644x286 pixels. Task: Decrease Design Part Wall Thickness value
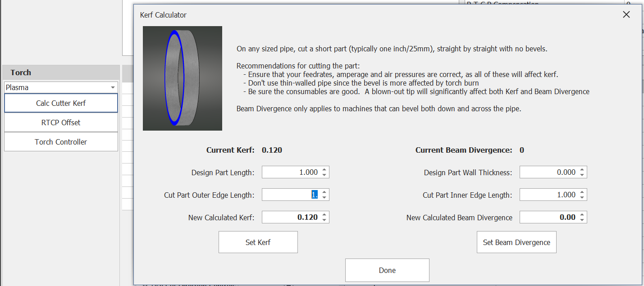pyautogui.click(x=582, y=175)
